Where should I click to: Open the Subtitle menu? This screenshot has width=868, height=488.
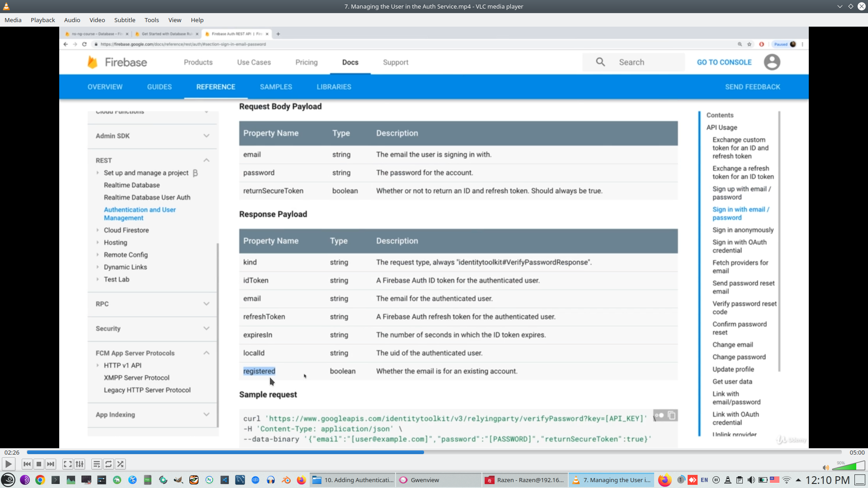click(x=124, y=20)
